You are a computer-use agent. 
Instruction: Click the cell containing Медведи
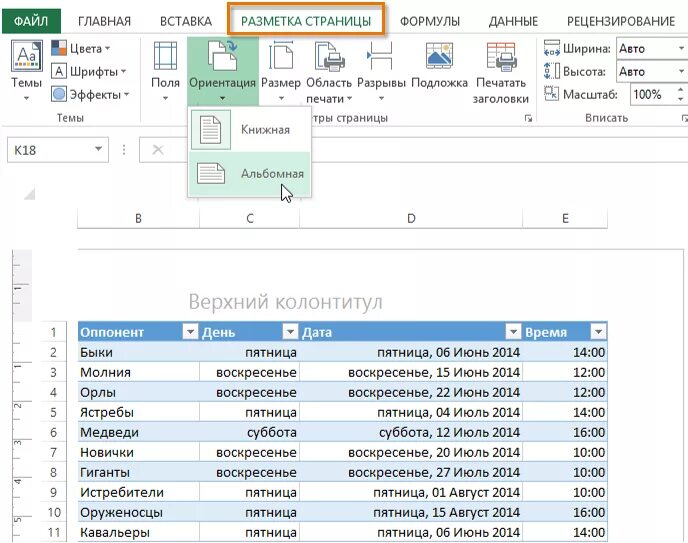[139, 432]
